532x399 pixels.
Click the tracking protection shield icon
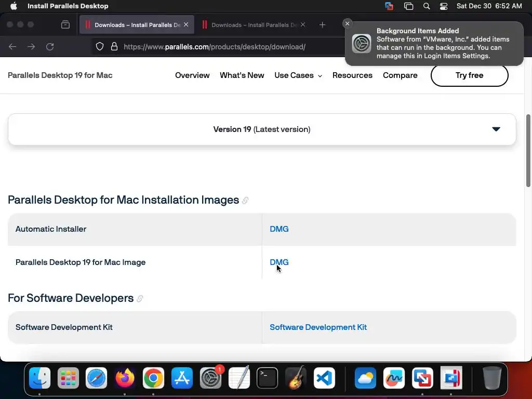coord(99,46)
